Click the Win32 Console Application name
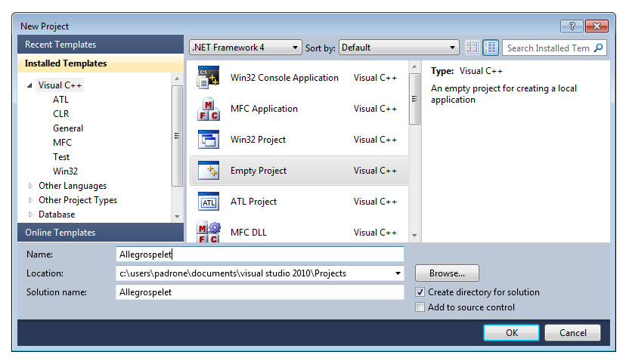Image resolution: width=629 pixels, height=364 pixels. [284, 78]
